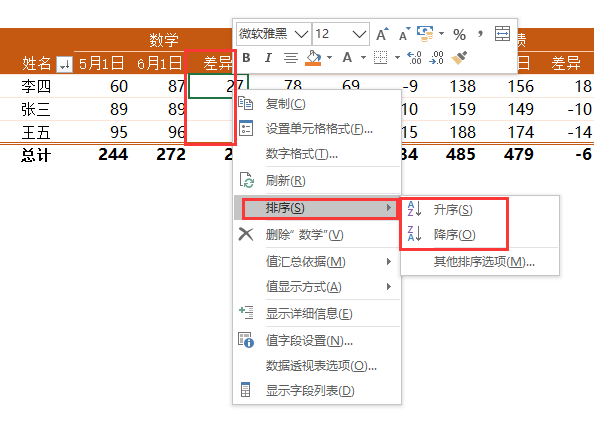Expand the fill color dropdown arrow
The width and height of the screenshot is (594, 427).
coord(330,58)
